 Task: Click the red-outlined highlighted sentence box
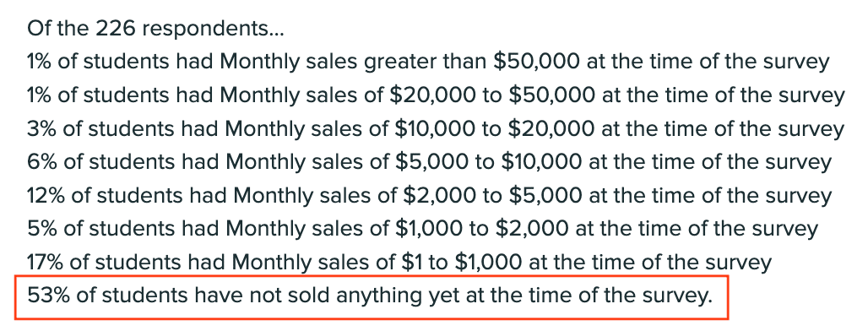coord(371,296)
